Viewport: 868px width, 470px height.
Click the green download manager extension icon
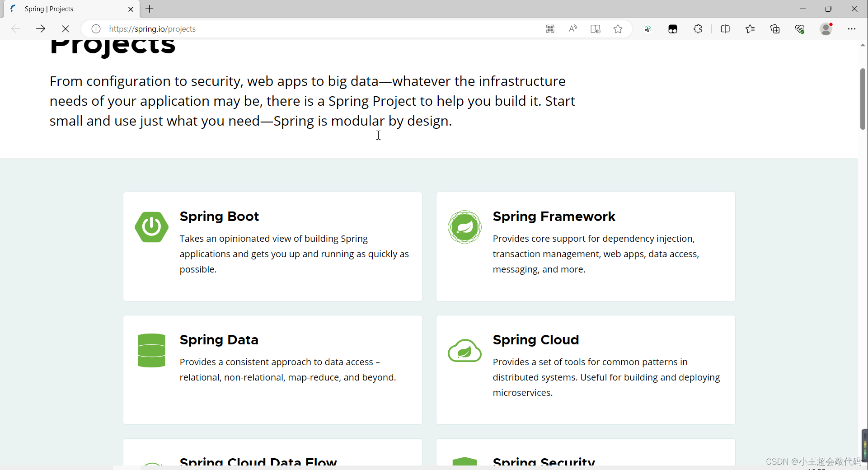click(648, 29)
